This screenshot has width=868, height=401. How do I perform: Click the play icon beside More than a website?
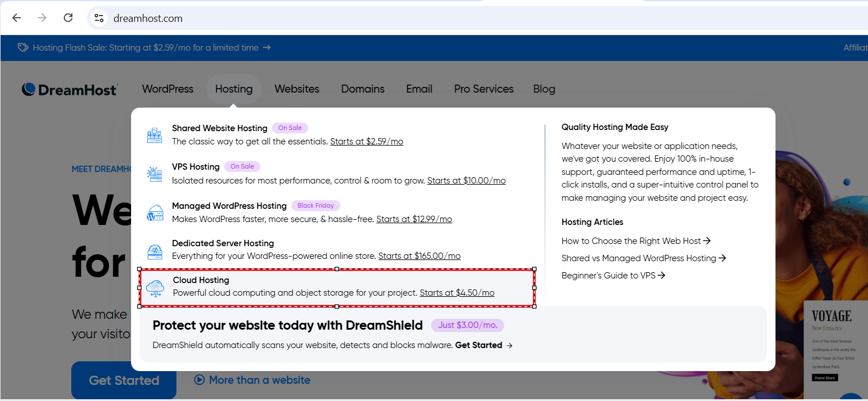199,380
